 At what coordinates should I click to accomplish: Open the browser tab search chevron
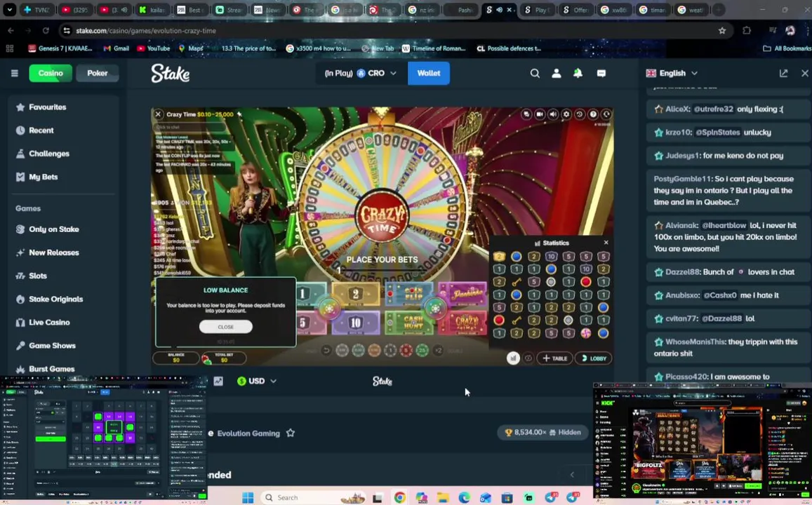tap(9, 10)
